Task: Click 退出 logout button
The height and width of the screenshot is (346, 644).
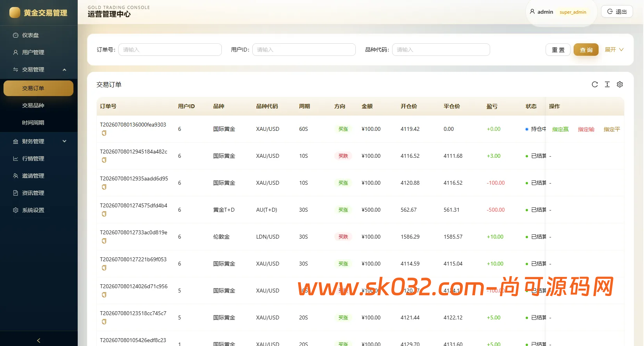Action: pyautogui.click(x=617, y=12)
